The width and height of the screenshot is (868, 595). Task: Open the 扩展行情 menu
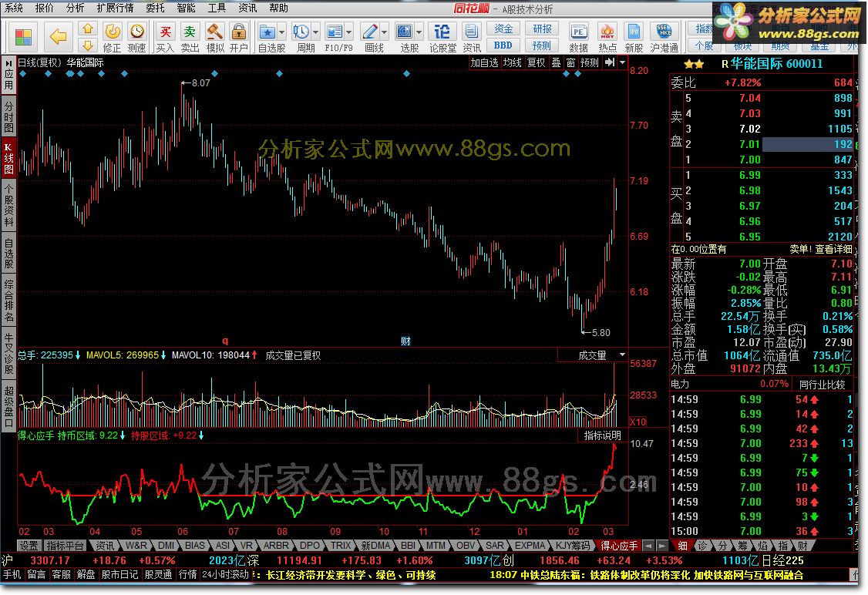(x=115, y=8)
